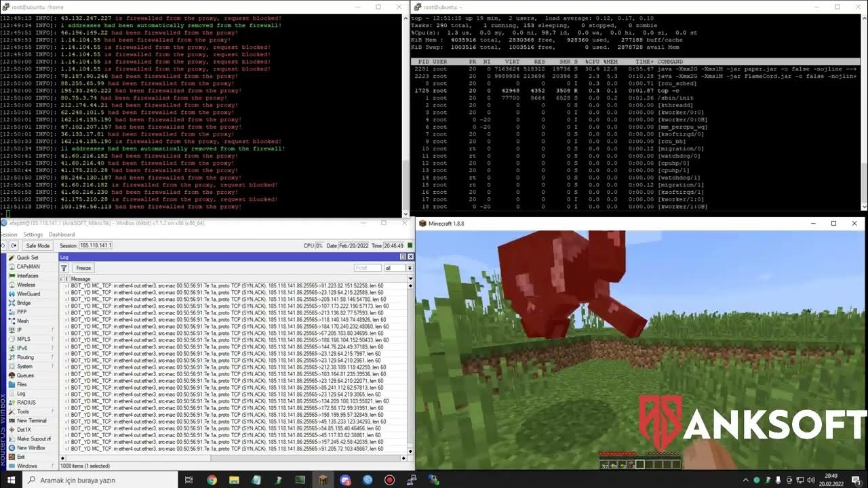Close the inner Log panel
This screenshot has height=488, width=868.
tap(410, 257)
